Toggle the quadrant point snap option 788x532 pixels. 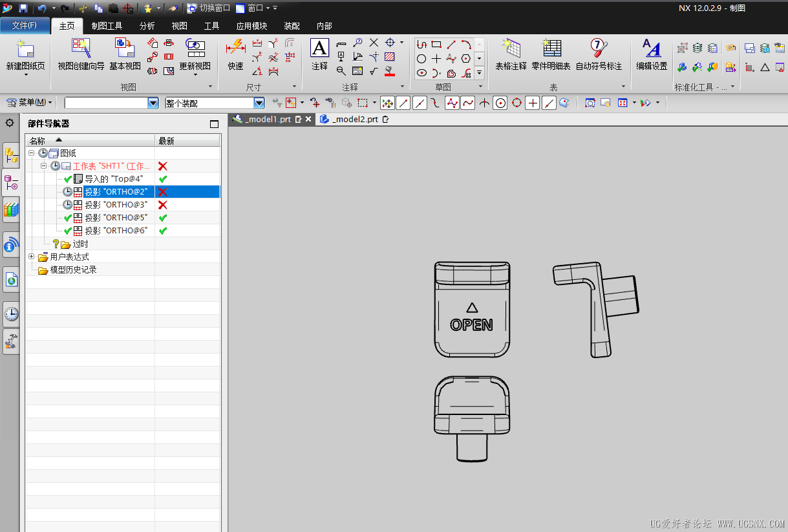516,103
